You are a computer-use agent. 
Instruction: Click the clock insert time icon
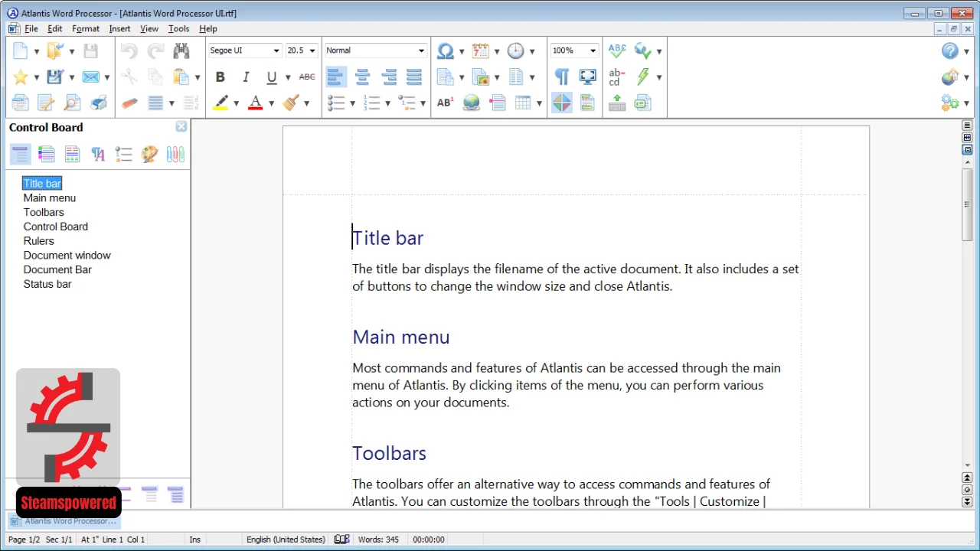tap(516, 51)
